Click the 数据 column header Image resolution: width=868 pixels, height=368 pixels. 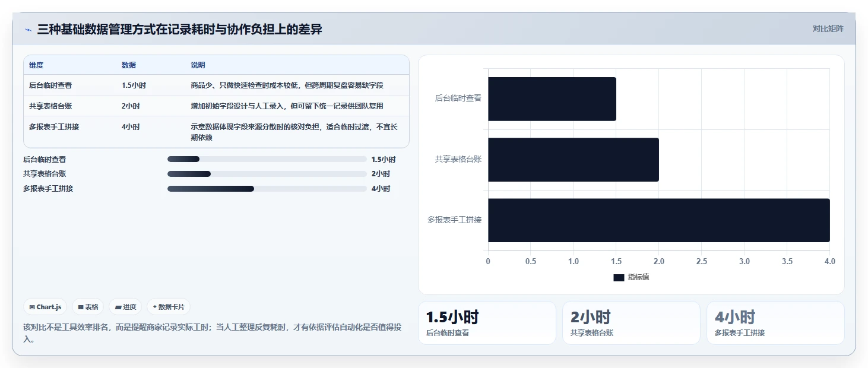click(129, 65)
